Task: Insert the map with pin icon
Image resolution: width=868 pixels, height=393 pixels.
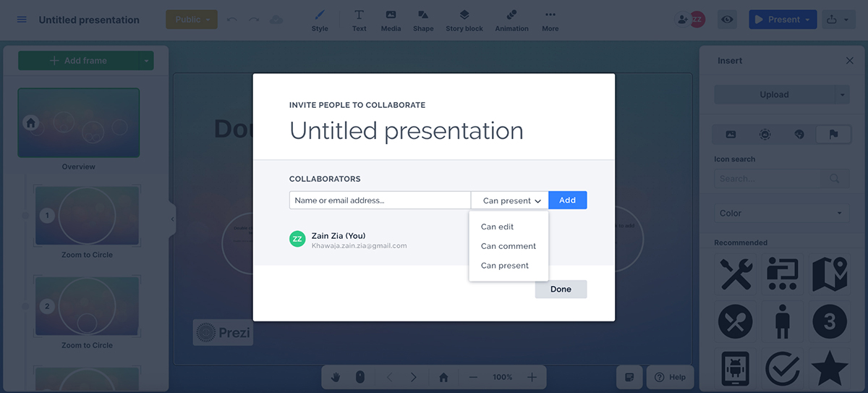Action: (x=830, y=275)
